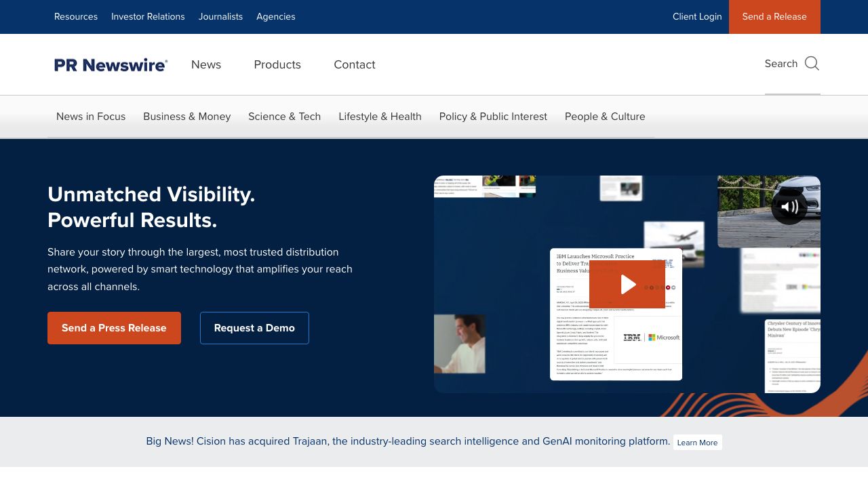Click Learn More about Trajaan acquisition
The image size is (868, 488).
tap(697, 443)
